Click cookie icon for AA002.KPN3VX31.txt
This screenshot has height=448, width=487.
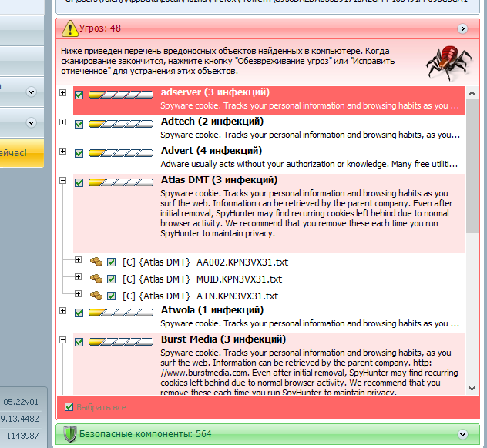click(x=96, y=262)
